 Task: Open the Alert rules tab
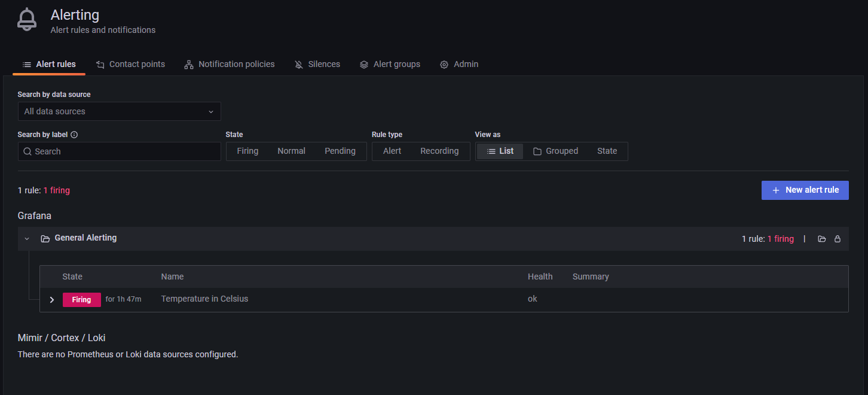(49, 64)
